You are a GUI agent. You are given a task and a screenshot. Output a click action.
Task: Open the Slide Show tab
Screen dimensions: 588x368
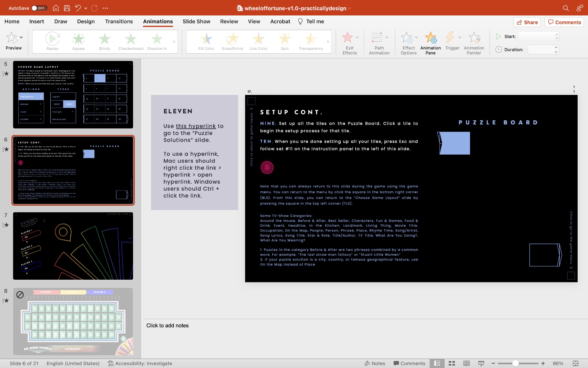pos(197,21)
